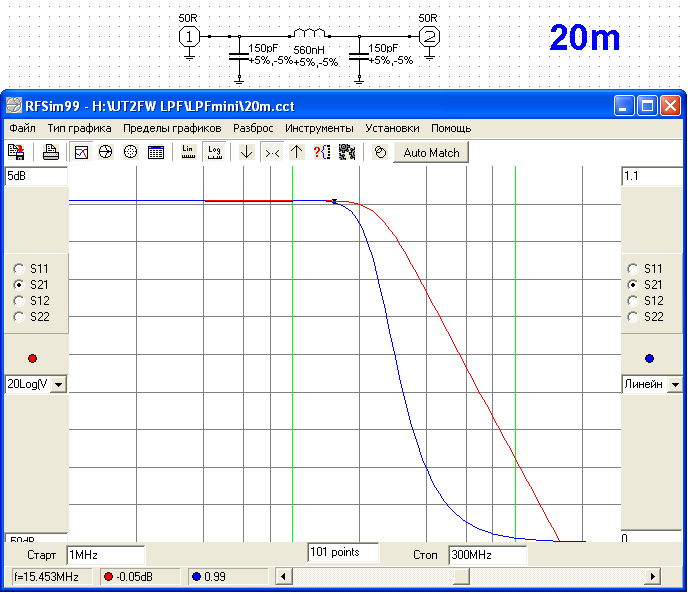This screenshot has width=688, height=594.
Task: Select right-axis S21 radio button
Action: pyautogui.click(x=632, y=285)
